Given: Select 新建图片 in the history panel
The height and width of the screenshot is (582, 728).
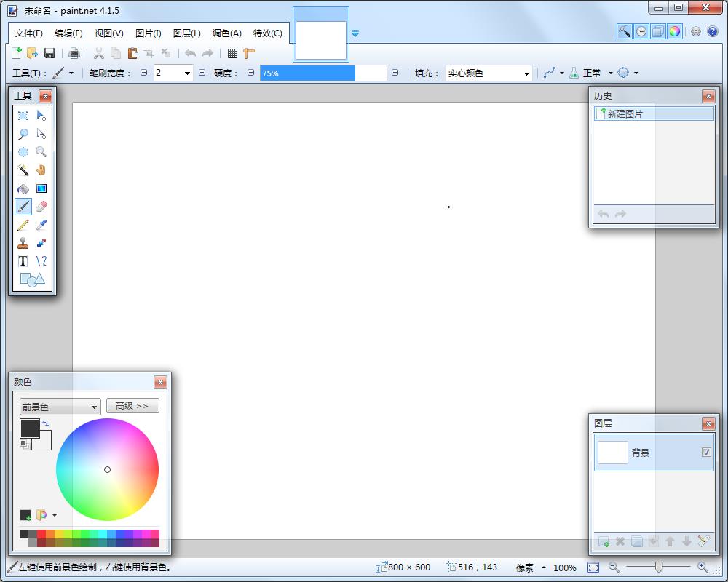Looking at the screenshot, I should [626, 113].
